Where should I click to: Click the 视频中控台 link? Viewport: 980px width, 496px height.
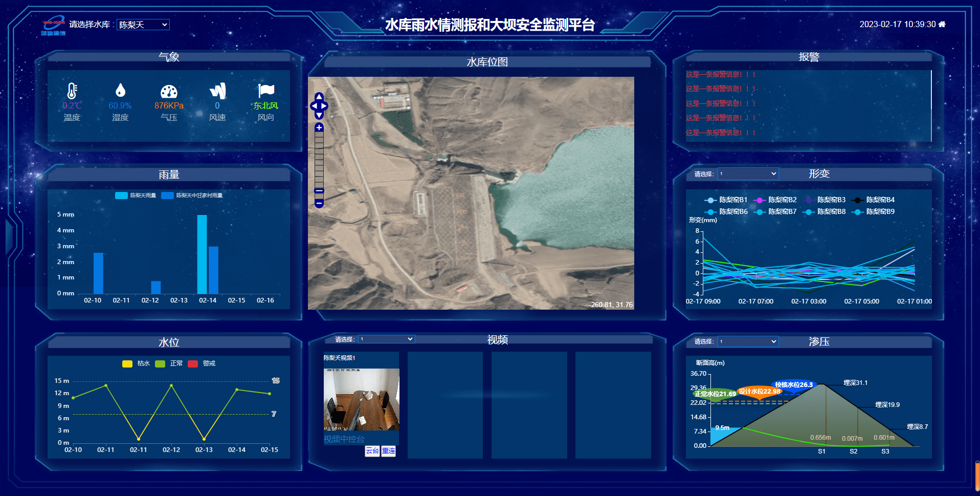pos(344,439)
